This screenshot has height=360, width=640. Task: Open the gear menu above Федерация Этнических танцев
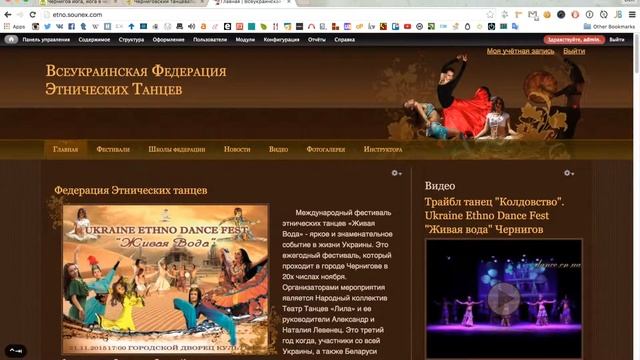click(396, 173)
